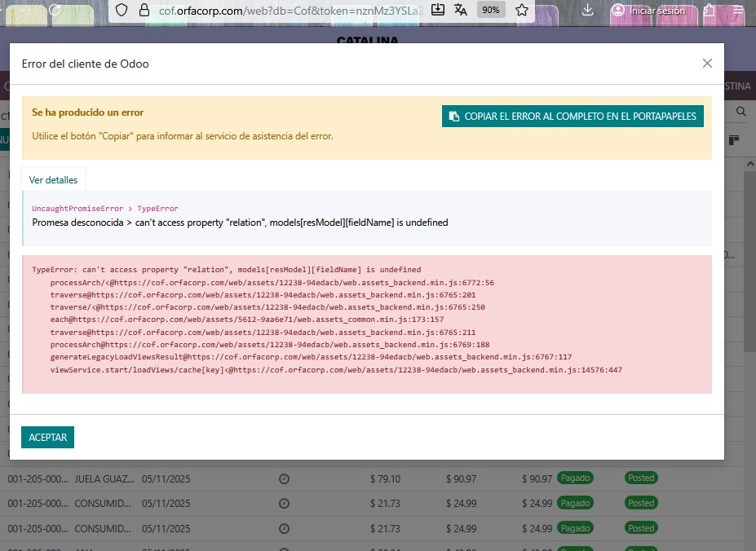Click the ACEPTAR button
The image size is (756, 551).
coord(47,438)
